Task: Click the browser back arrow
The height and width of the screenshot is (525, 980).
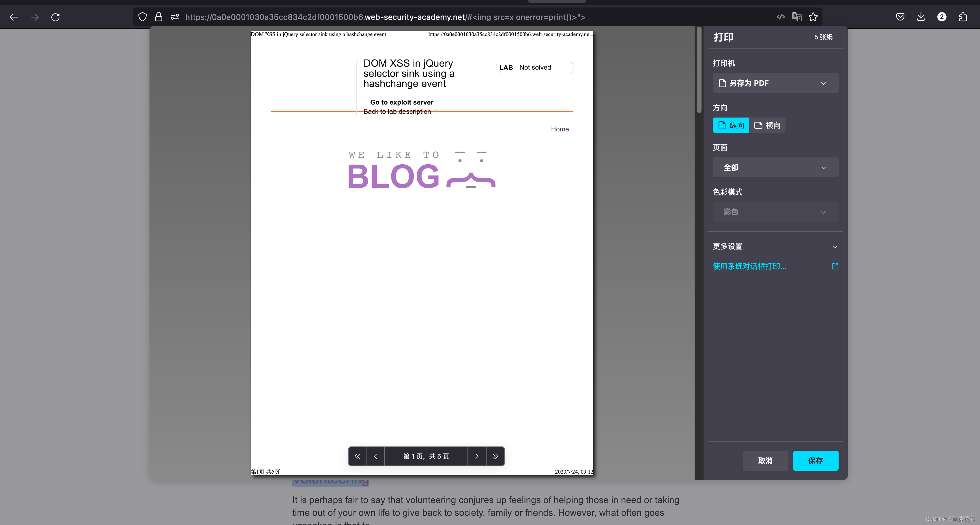Action: pyautogui.click(x=14, y=17)
